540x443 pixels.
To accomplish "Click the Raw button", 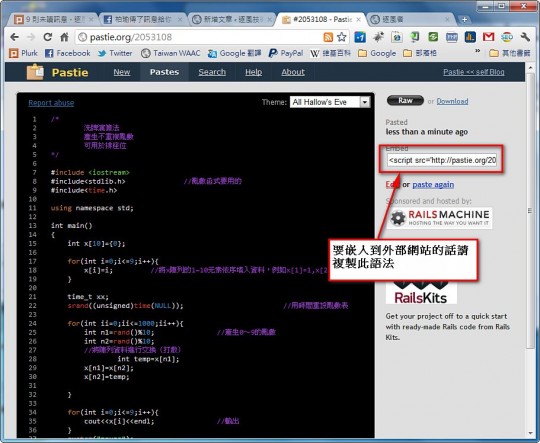I will tap(405, 101).
